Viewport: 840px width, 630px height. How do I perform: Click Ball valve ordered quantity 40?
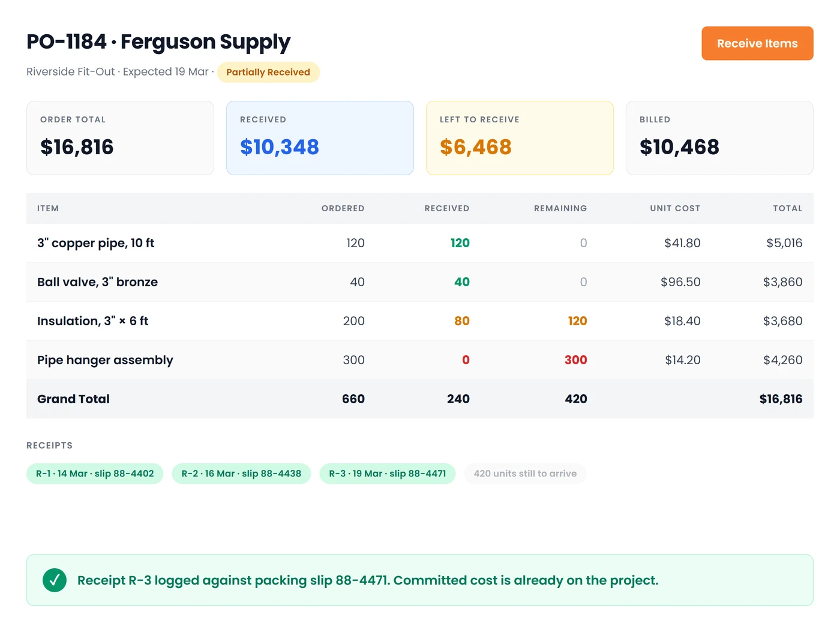(x=357, y=282)
